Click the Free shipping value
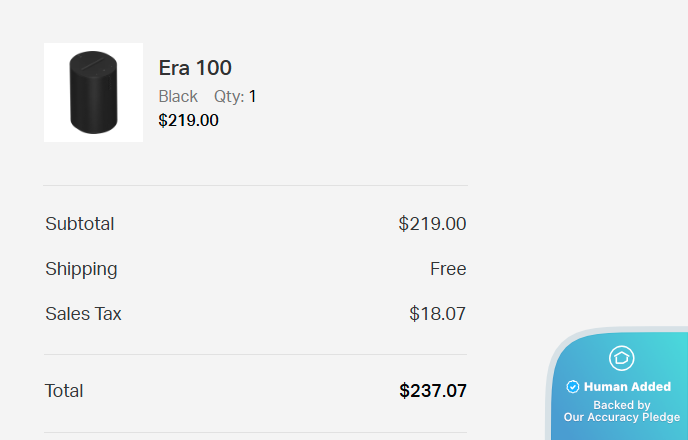This screenshot has height=440, width=688. (x=448, y=269)
